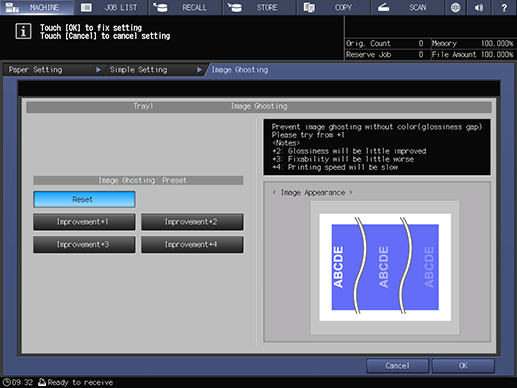Switch to the JOB LIST tab

[111, 7]
